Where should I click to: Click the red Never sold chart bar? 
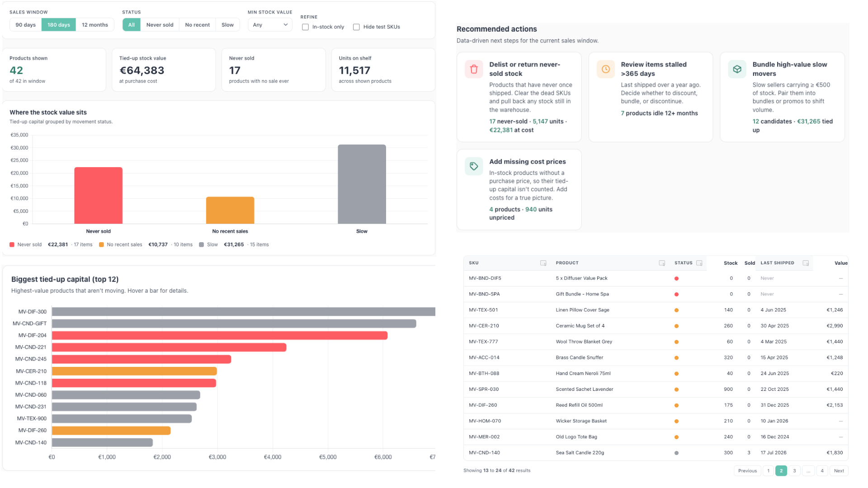click(x=99, y=196)
